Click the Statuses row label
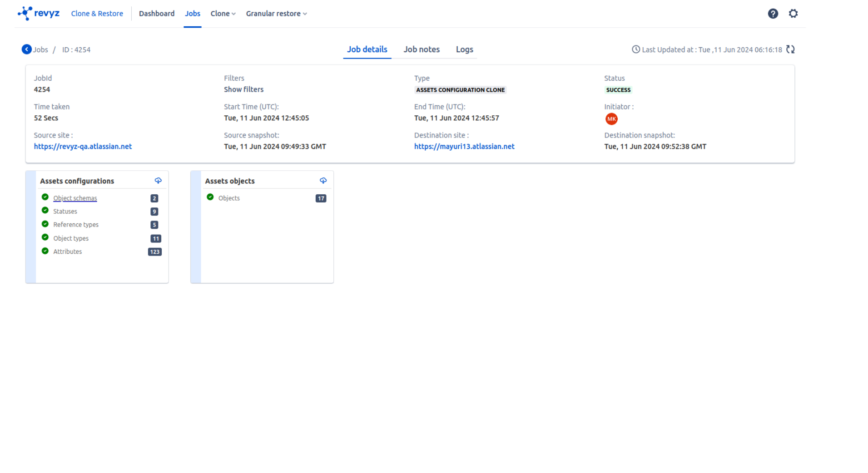 [x=65, y=212]
